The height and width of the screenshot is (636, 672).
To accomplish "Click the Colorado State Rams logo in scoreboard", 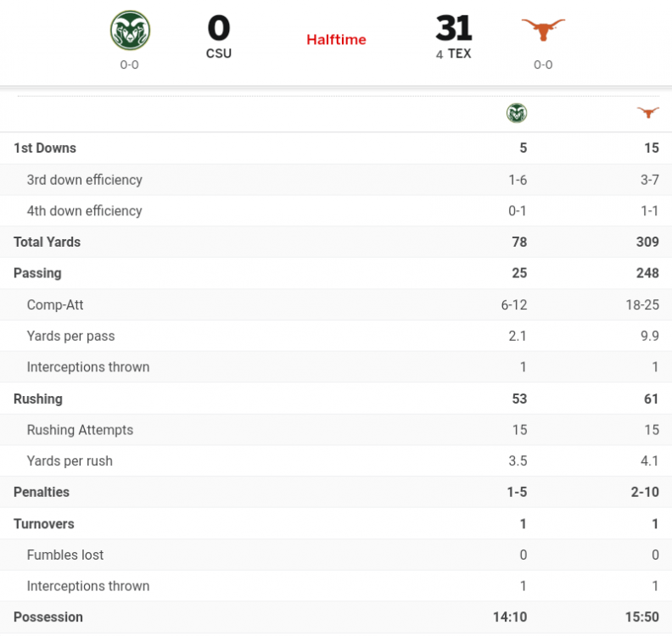I will [130, 31].
